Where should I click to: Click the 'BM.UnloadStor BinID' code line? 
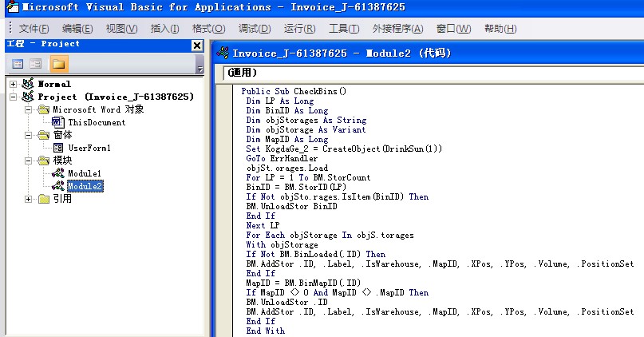tap(291, 206)
